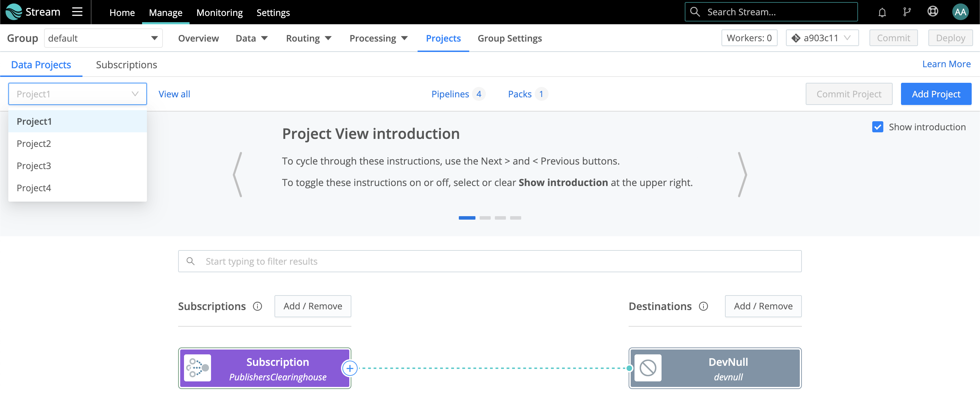Viewport: 980px width, 415px height.
Task: Click the plus icon connecting Subscription to DevNull
Action: point(350,368)
